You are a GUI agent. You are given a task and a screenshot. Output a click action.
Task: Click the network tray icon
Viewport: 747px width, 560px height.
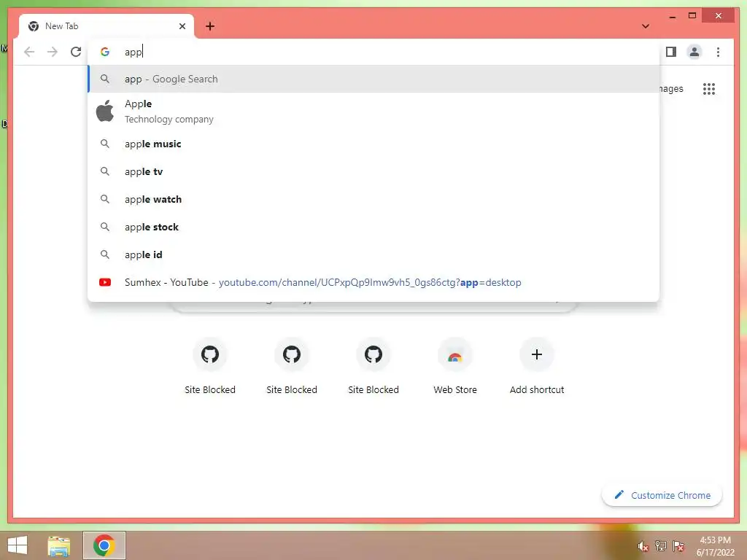pos(661,546)
